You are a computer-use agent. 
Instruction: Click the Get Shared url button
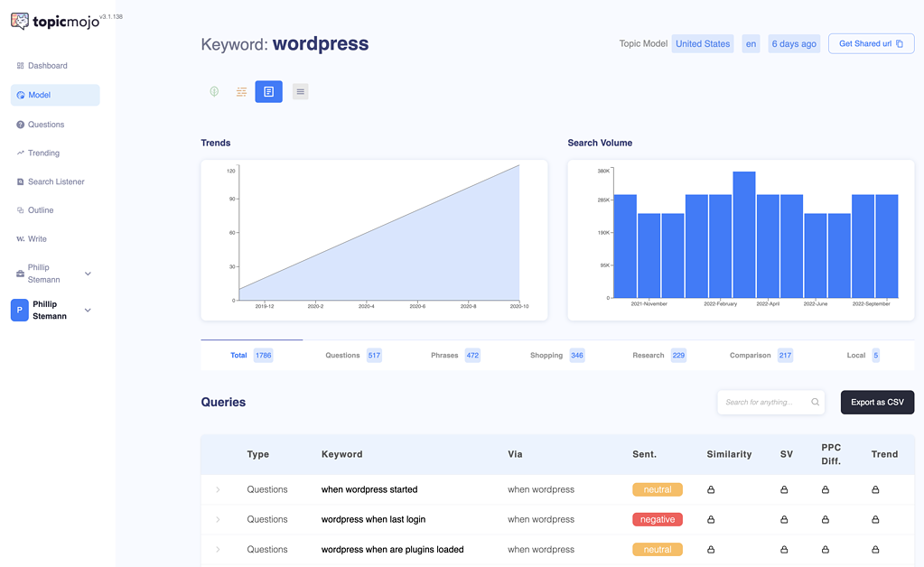871,43
